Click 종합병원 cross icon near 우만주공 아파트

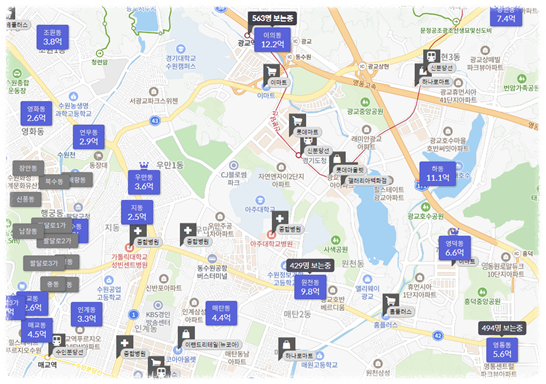(188, 231)
